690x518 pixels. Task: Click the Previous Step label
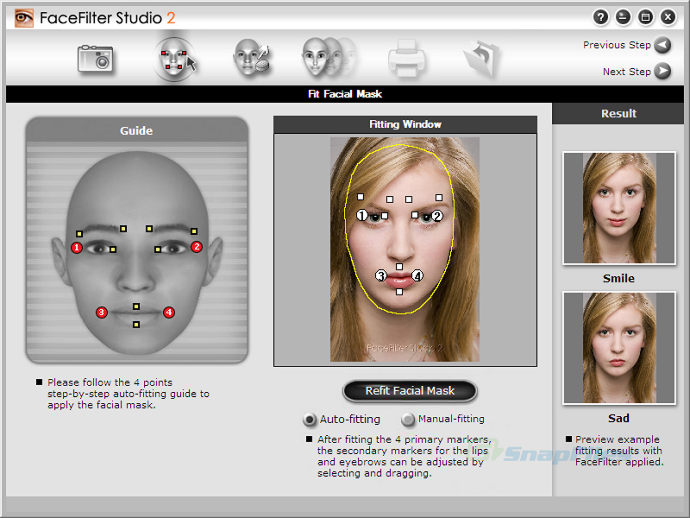[x=617, y=45]
